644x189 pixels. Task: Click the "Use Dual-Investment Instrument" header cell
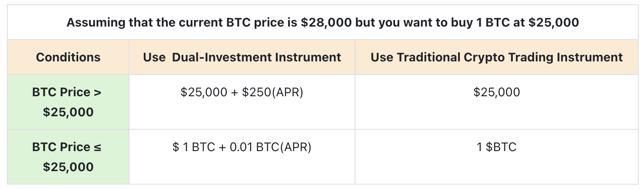tap(242, 57)
